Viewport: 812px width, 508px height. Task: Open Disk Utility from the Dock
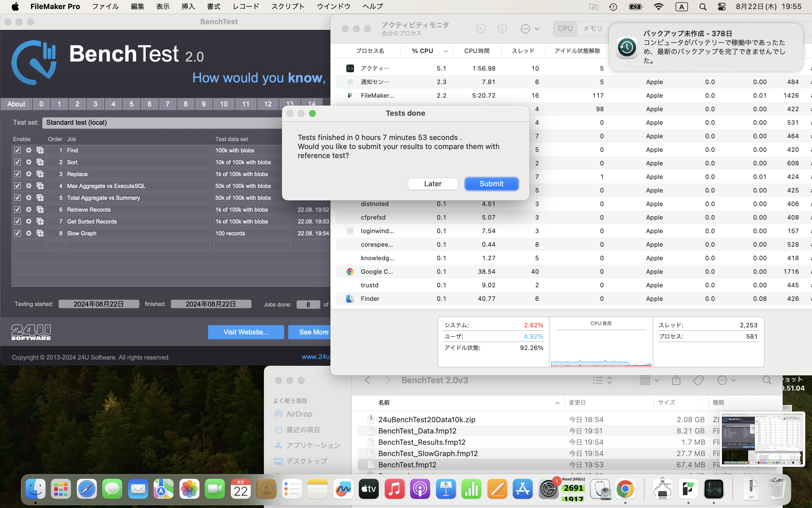click(600, 489)
